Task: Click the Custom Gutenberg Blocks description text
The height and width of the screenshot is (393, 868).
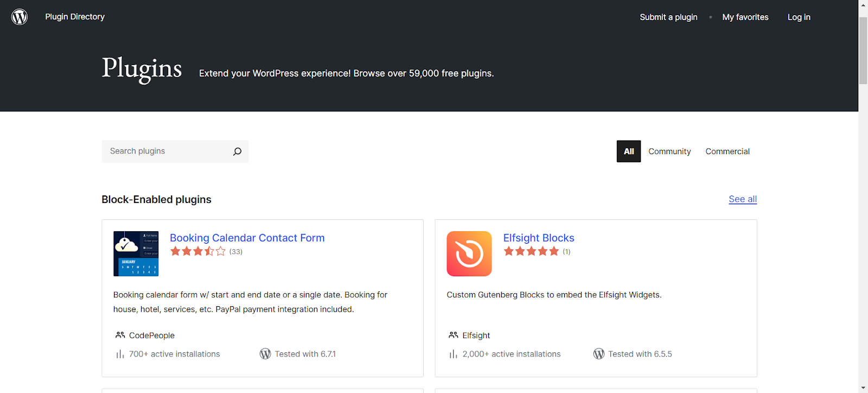Action: [554, 295]
